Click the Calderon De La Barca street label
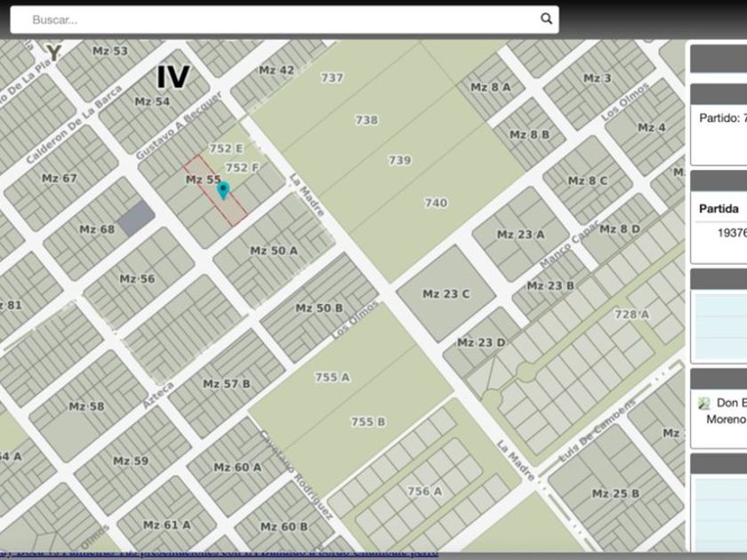747x560 pixels. coord(74,124)
